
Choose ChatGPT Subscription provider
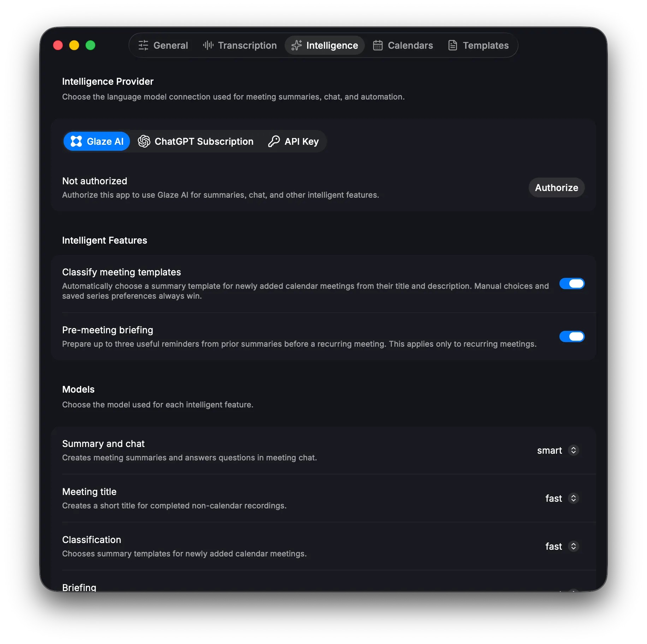click(x=196, y=141)
